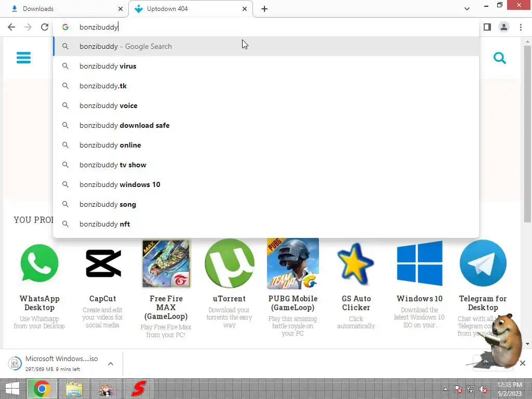Expand the iso download options chevron
Image resolution: width=532 pixels, height=399 pixels.
coord(111,364)
